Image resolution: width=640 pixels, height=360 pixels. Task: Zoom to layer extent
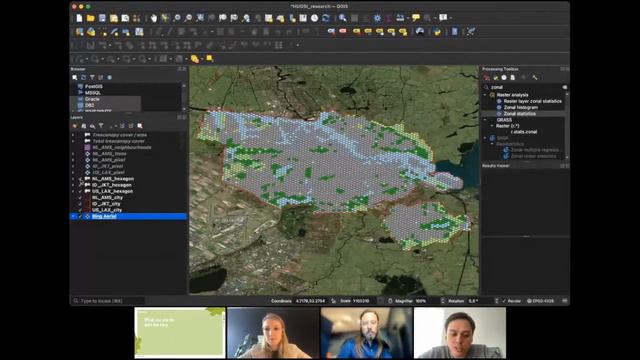click(223, 18)
